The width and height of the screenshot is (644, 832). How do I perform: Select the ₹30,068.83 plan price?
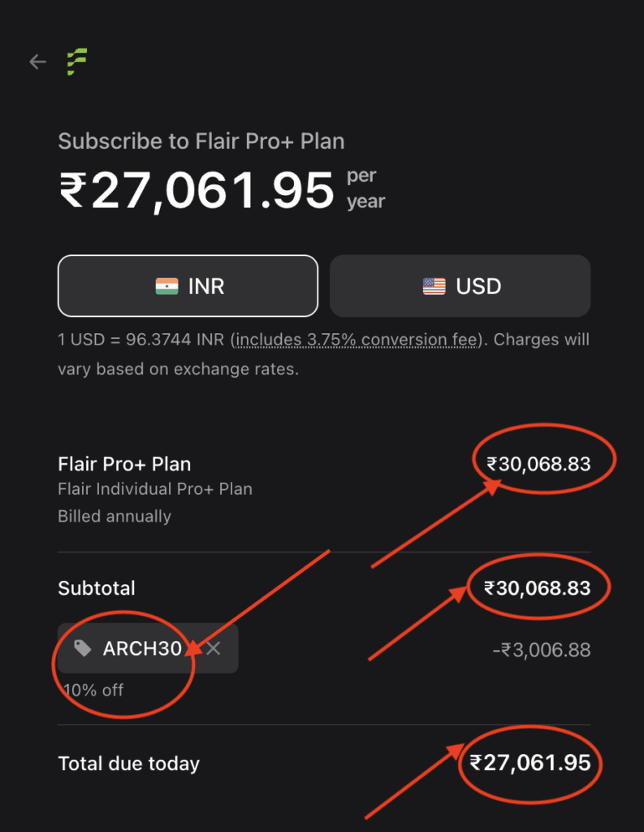pos(538,460)
